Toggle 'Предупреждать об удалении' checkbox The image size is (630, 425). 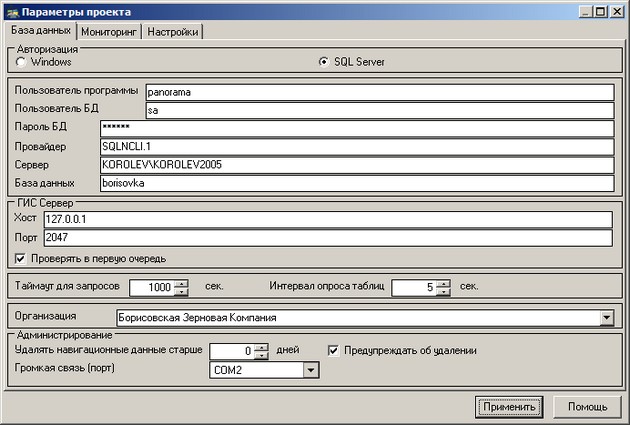click(x=335, y=351)
